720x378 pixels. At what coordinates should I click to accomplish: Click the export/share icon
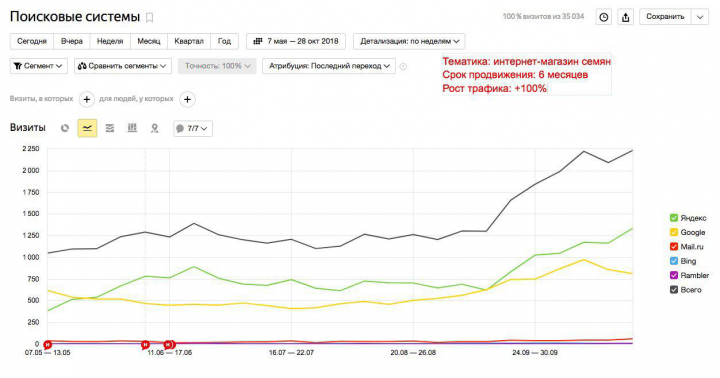(625, 17)
